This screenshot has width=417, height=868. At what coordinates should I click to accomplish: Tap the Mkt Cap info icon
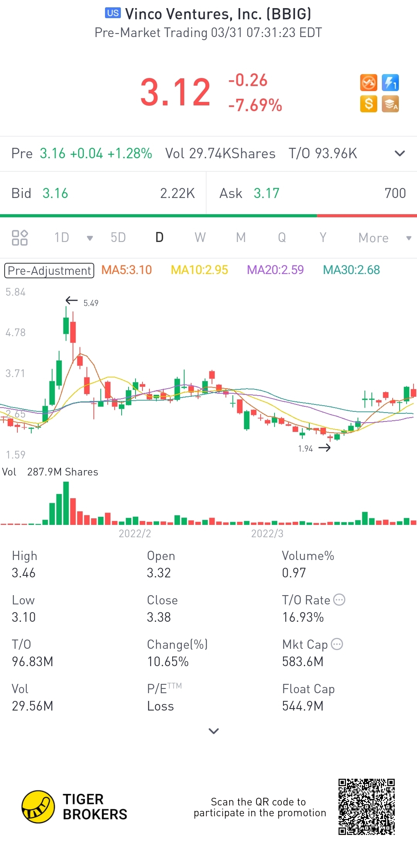coord(337,644)
